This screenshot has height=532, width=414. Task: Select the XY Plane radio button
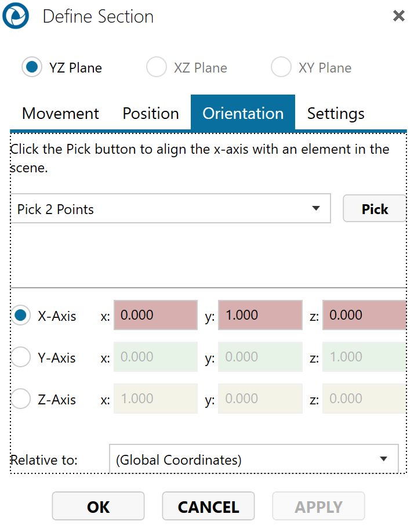[x=281, y=68]
